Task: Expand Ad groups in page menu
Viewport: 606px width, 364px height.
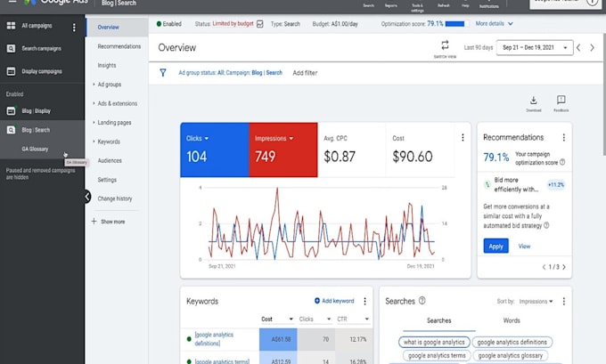Action: click(94, 85)
